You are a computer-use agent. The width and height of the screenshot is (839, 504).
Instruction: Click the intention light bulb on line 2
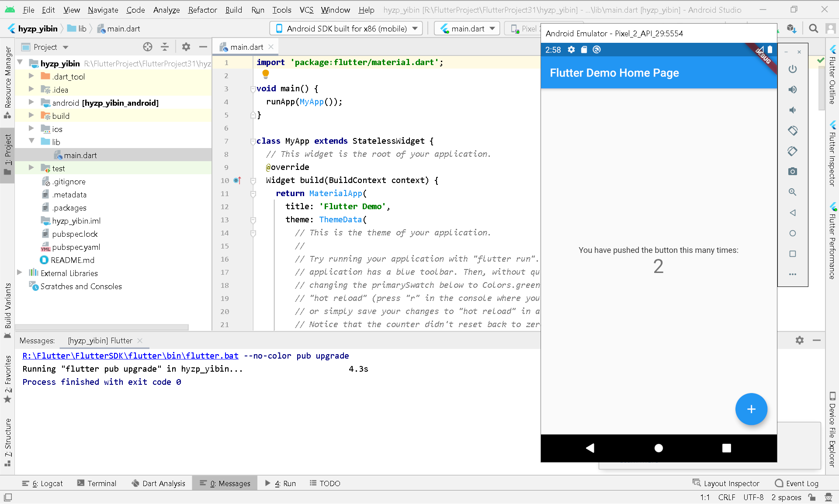[266, 75]
